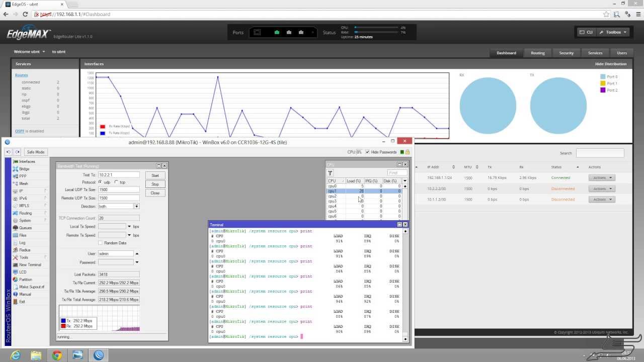Image resolution: width=644 pixels, height=362 pixels.
Task: Open the Queues menu entry
Action: pos(25,228)
